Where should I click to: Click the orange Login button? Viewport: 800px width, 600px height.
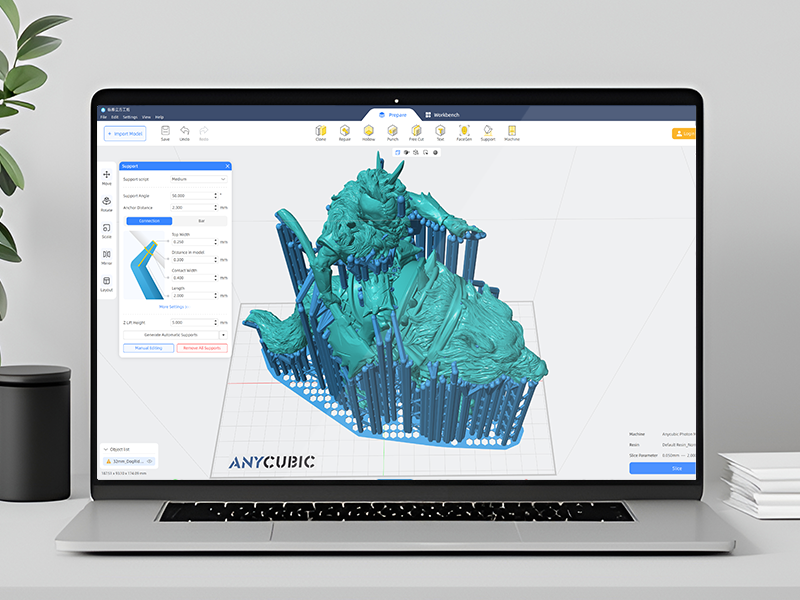(x=684, y=134)
